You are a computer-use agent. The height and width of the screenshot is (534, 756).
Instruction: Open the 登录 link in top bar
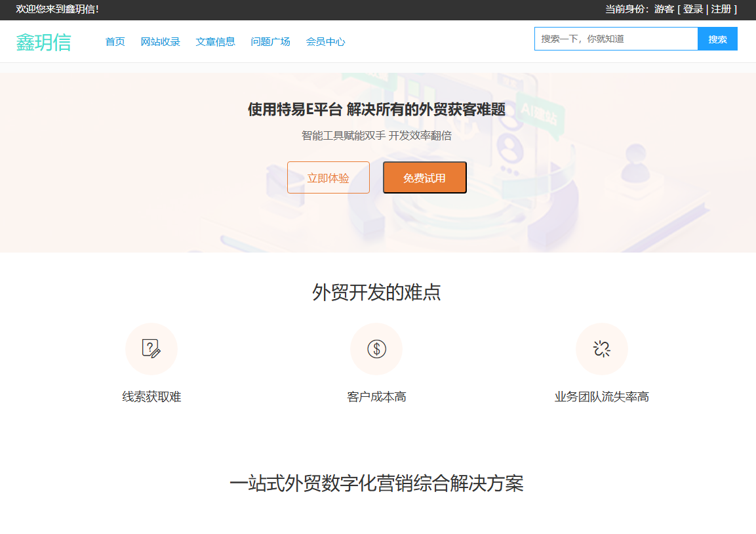[x=693, y=9]
